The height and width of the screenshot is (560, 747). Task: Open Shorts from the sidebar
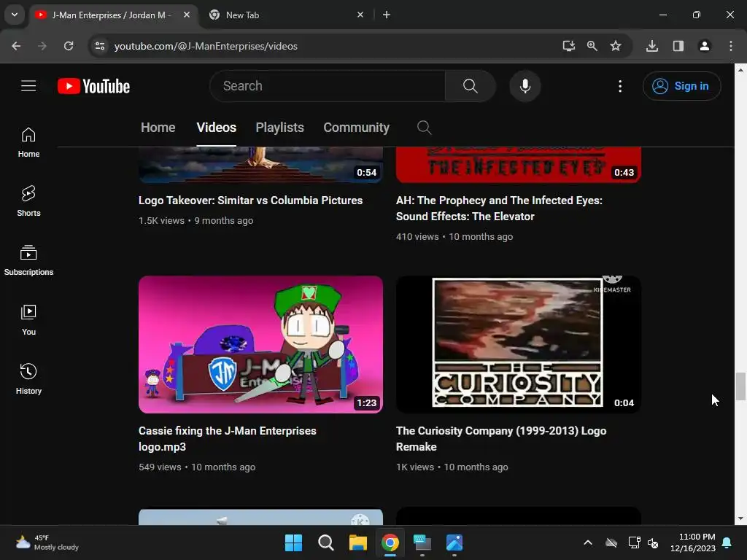pos(28,201)
